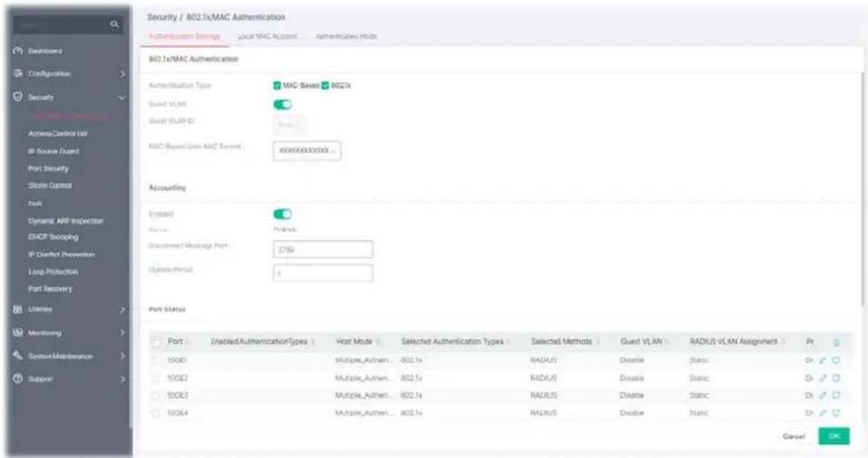Expand the Configuration menu arrow
Screen dimensions: 868x458
point(123,73)
